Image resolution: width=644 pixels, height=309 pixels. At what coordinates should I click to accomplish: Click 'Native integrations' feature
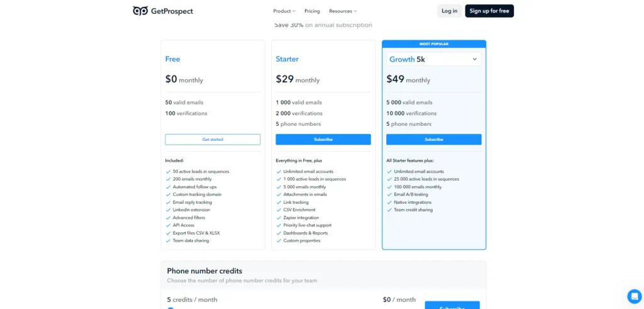point(413,202)
